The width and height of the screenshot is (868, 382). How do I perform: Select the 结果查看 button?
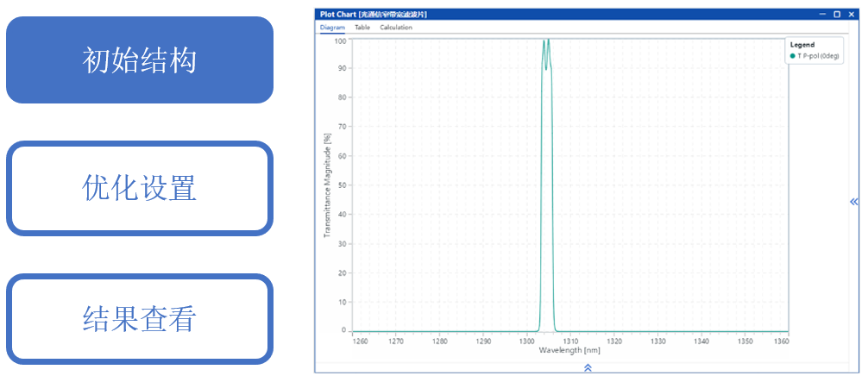[x=140, y=319]
